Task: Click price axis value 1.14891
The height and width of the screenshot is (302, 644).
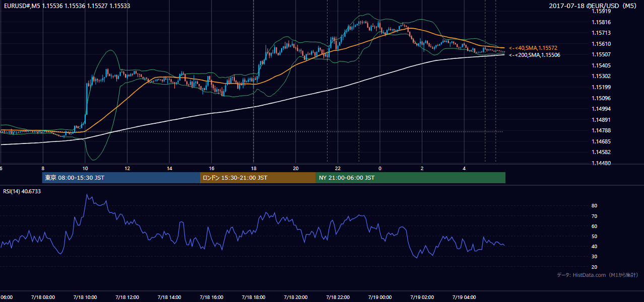Action: pos(602,120)
